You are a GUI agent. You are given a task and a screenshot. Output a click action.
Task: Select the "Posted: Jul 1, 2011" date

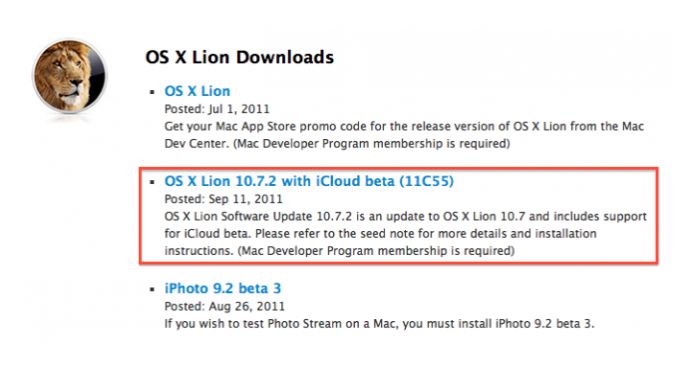217,109
